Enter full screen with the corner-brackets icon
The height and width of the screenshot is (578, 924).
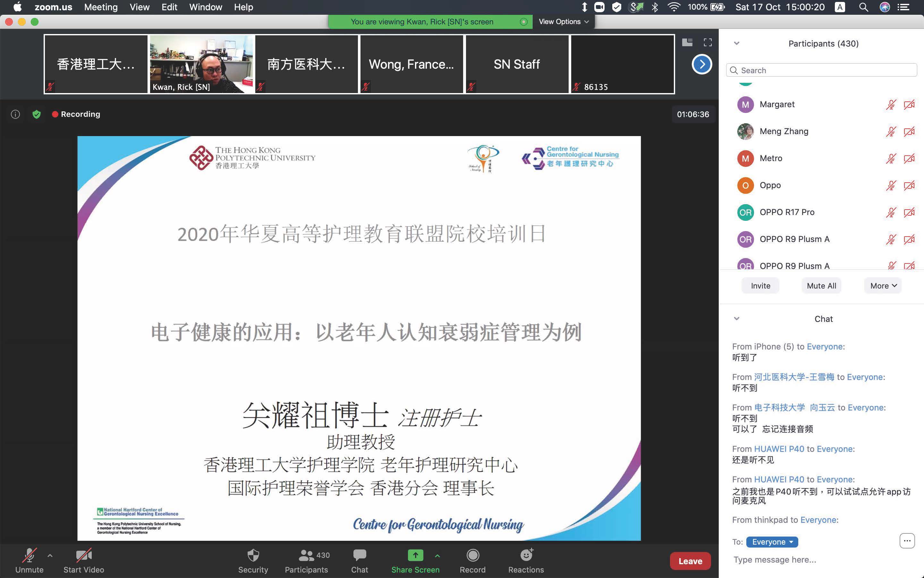click(x=708, y=42)
